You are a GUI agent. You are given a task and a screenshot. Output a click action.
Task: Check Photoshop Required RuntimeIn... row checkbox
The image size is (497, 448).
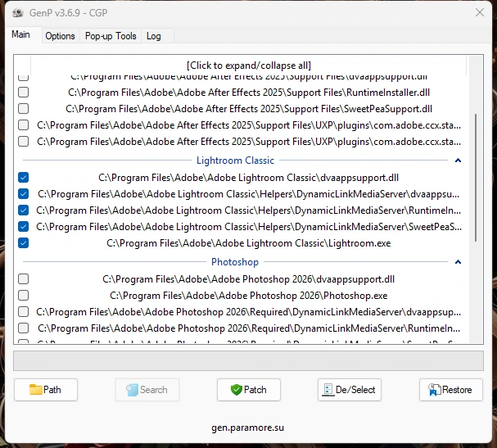click(x=23, y=328)
